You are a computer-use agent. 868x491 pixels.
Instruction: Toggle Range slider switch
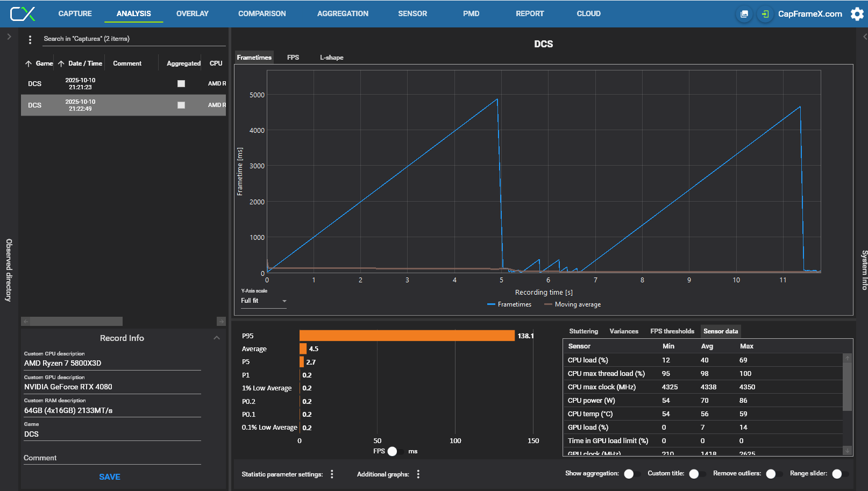[x=840, y=474]
